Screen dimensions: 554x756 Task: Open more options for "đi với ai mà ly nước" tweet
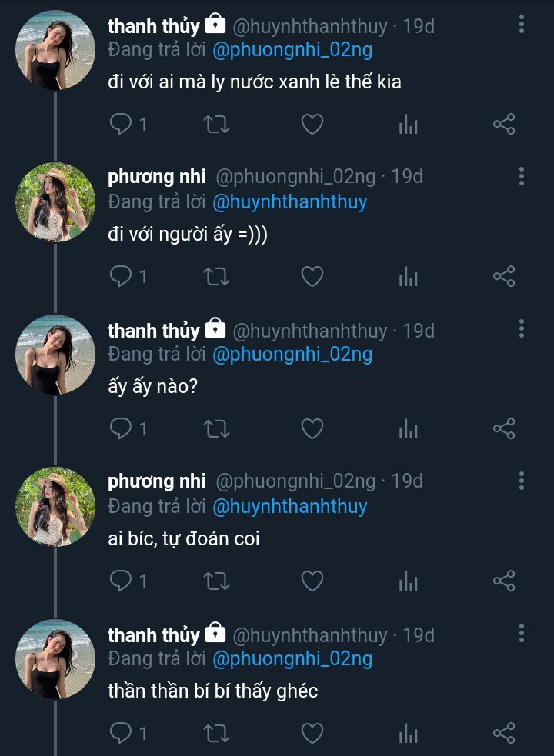pyautogui.click(x=522, y=25)
